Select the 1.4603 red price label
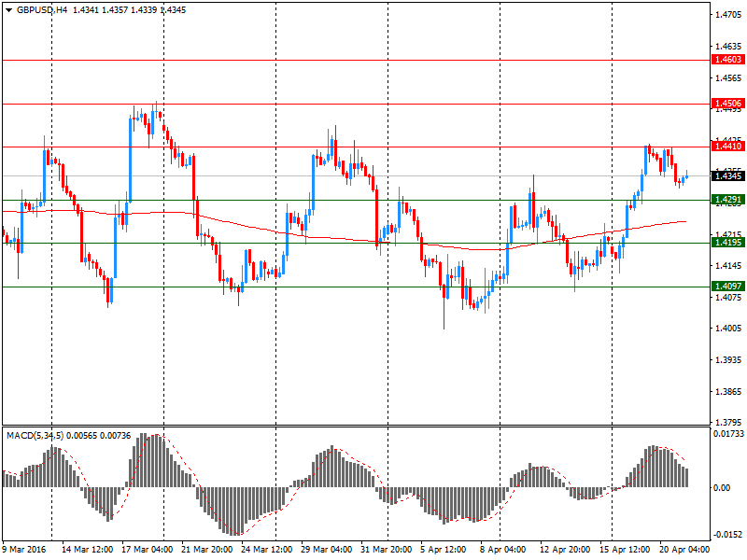The width and height of the screenshot is (747, 560). [728, 60]
